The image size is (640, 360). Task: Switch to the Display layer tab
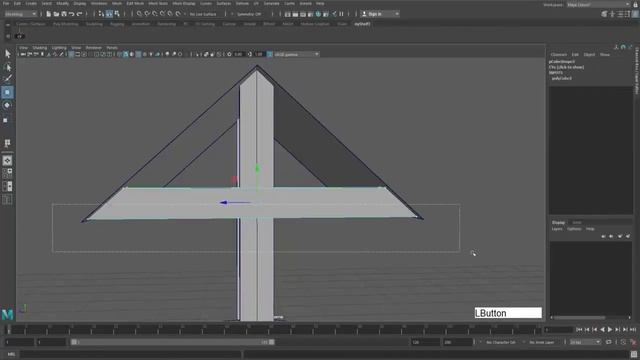click(558, 222)
